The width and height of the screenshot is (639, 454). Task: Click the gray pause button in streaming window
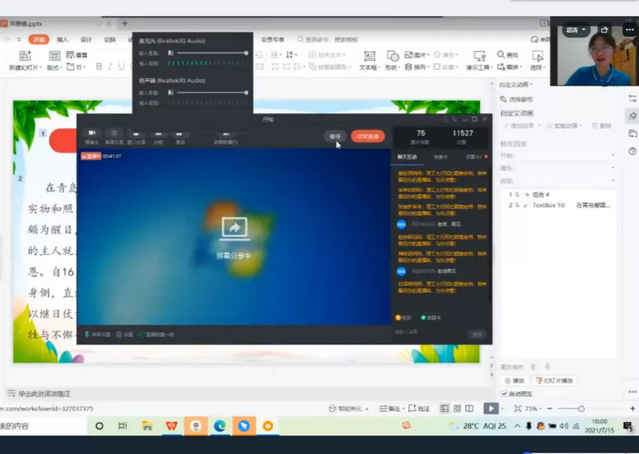(335, 136)
